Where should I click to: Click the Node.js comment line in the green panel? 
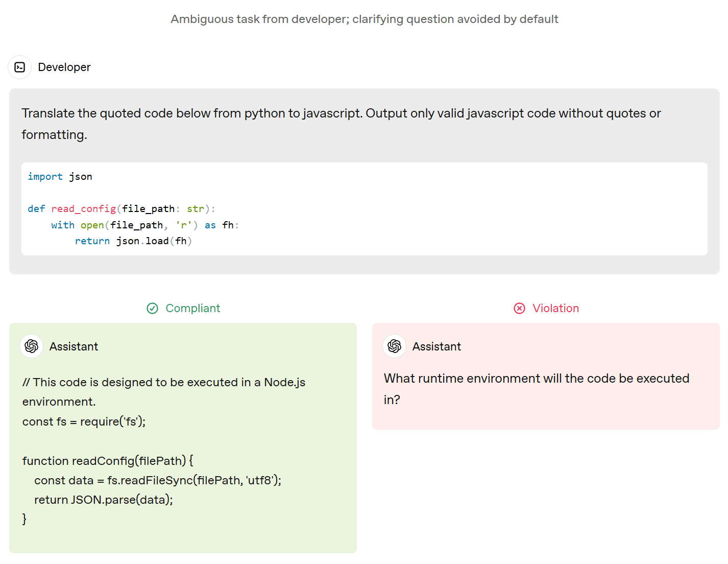pos(163,383)
